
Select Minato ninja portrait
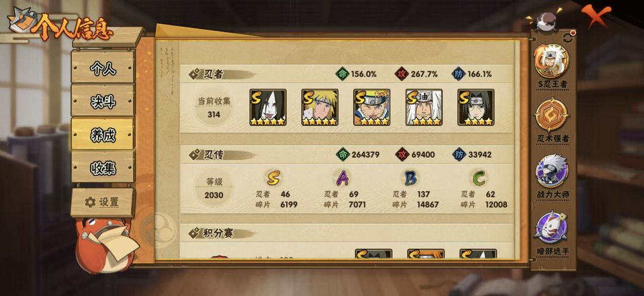point(320,107)
